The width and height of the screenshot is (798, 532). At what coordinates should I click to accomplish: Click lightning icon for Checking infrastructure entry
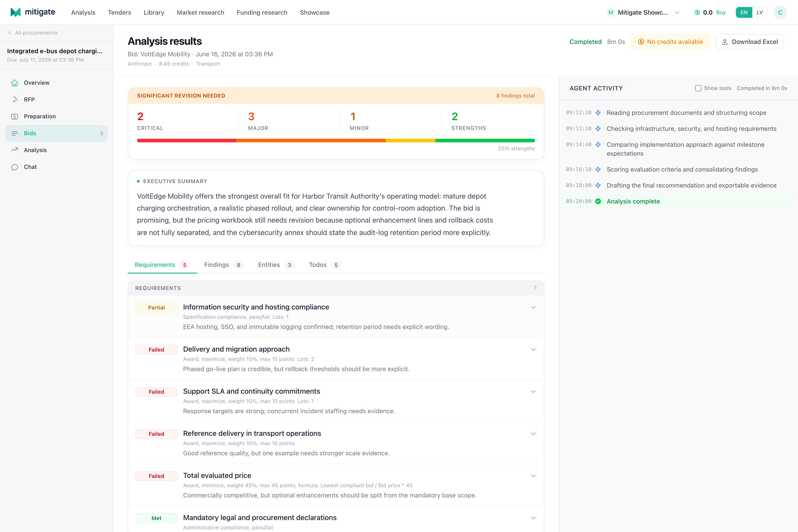[x=598, y=129]
